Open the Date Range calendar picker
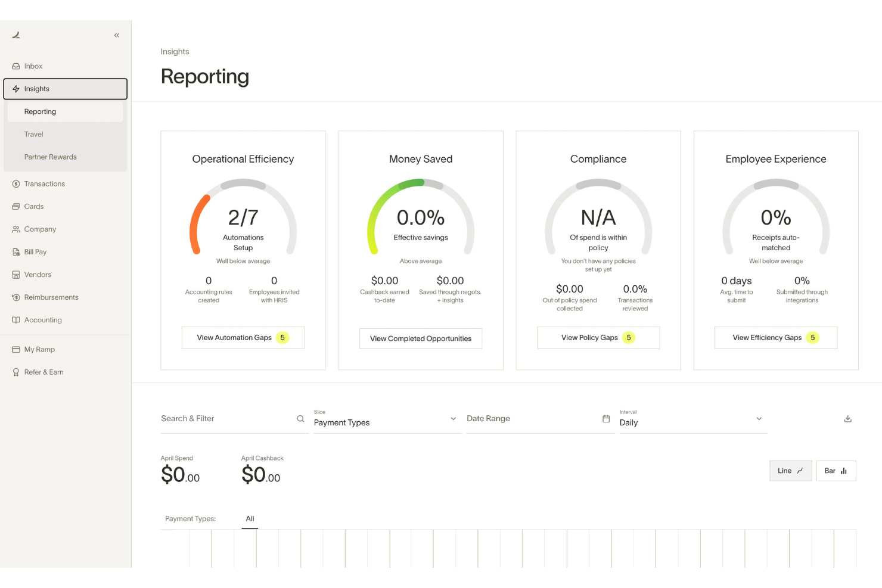Viewport: 882px width, 588px height. click(x=607, y=419)
